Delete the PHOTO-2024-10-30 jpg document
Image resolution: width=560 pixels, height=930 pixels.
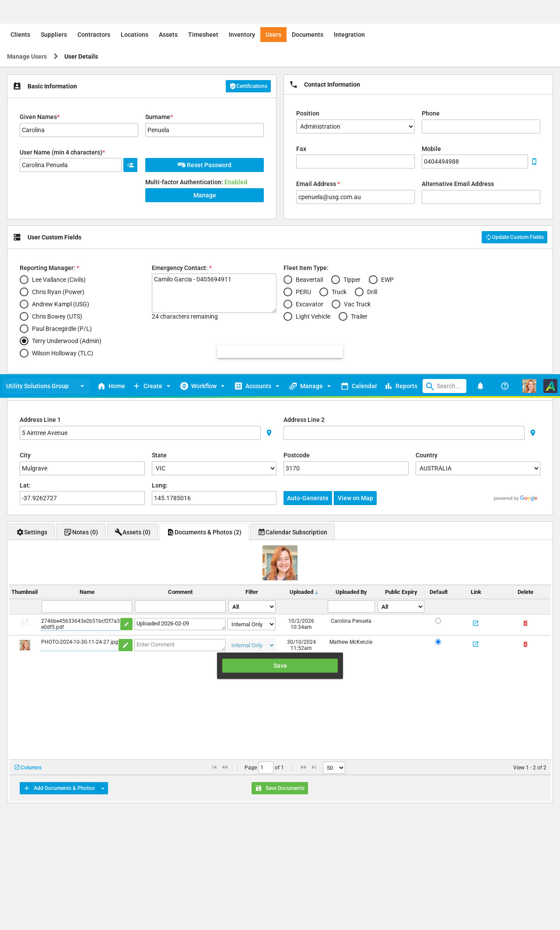(525, 644)
